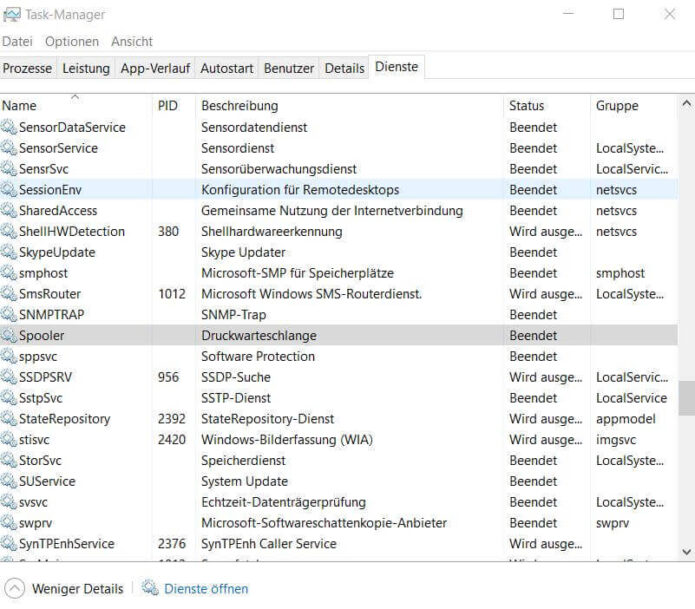This screenshot has height=609, width=695.
Task: Open the Datei menu
Action: click(17, 42)
